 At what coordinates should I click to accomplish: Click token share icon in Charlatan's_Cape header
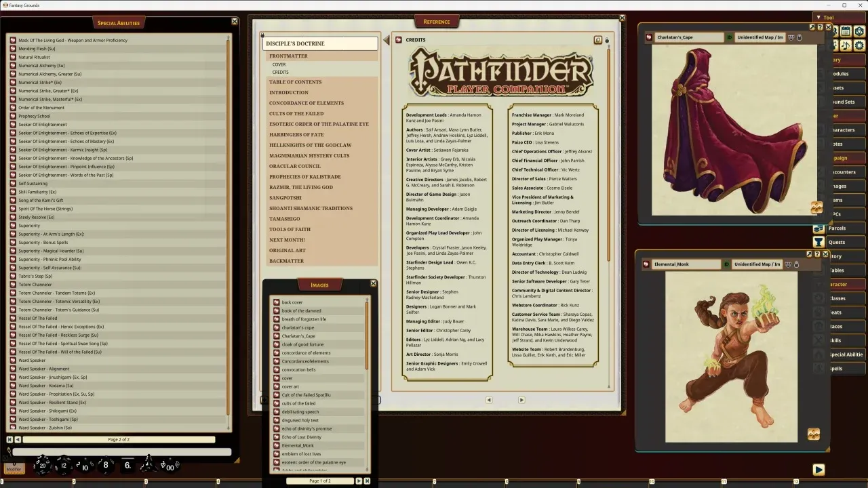(x=791, y=37)
